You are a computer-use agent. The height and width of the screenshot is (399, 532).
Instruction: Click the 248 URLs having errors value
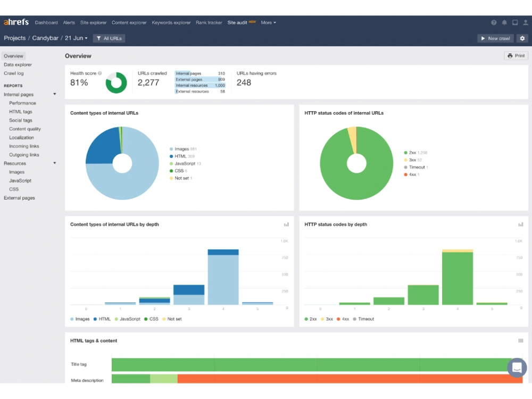tap(244, 82)
